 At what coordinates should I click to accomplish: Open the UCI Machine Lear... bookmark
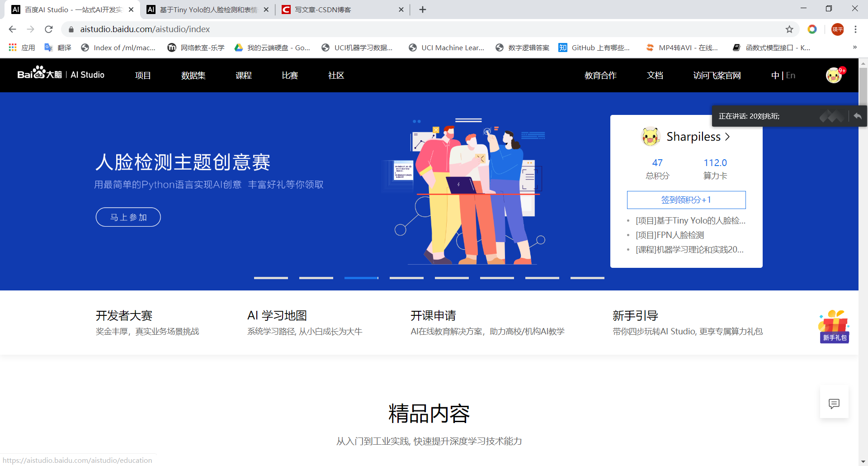(x=446, y=48)
